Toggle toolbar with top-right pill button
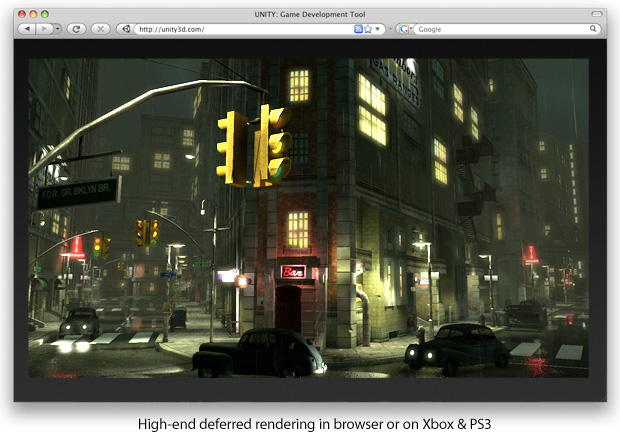 (597, 13)
